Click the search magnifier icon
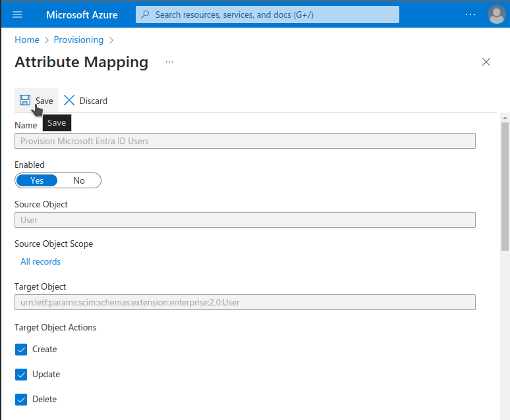The image size is (510, 420). (146, 14)
